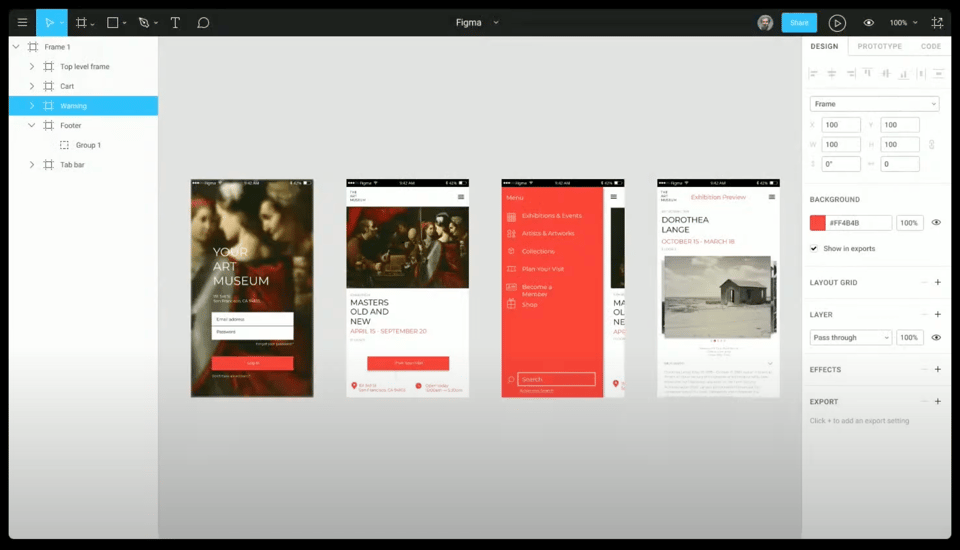This screenshot has height=550, width=960.
Task: Select the Your Art Museum login screen
Action: pyautogui.click(x=252, y=288)
